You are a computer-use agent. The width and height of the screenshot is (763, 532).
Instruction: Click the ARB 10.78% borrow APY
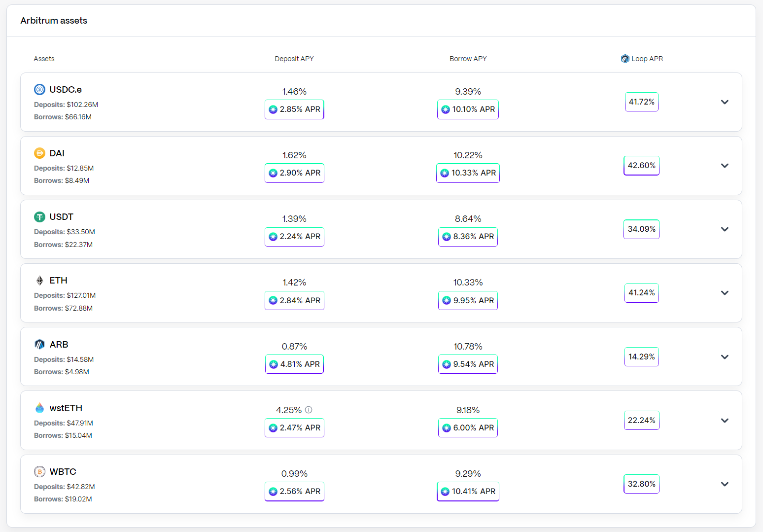point(468,347)
